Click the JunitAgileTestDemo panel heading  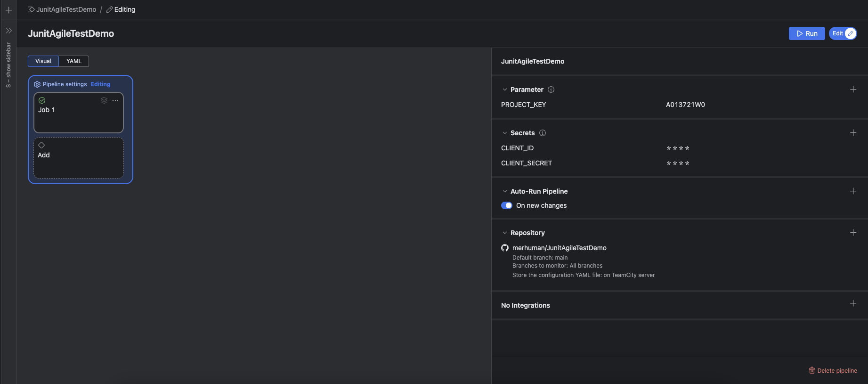click(533, 61)
